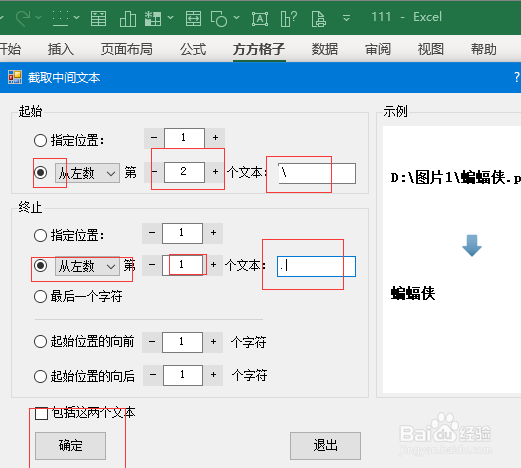Click the text box icon in toolbar
This screenshot has height=468, width=521.
click(260, 19)
